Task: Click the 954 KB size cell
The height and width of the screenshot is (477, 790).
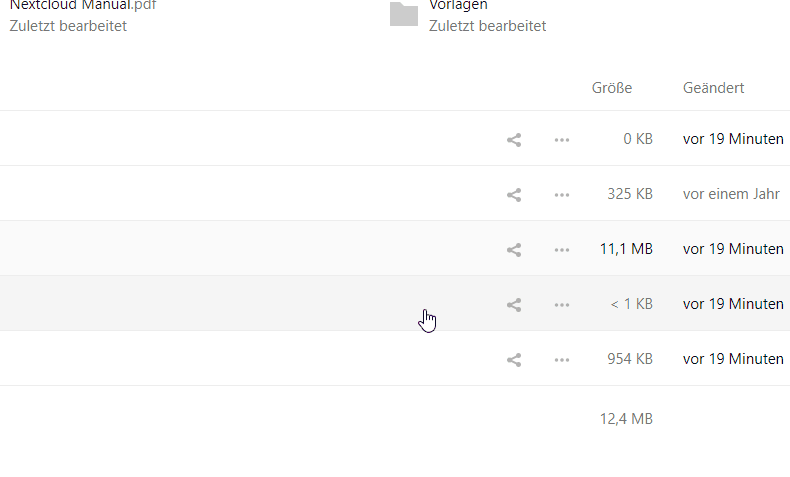Action: click(x=630, y=359)
